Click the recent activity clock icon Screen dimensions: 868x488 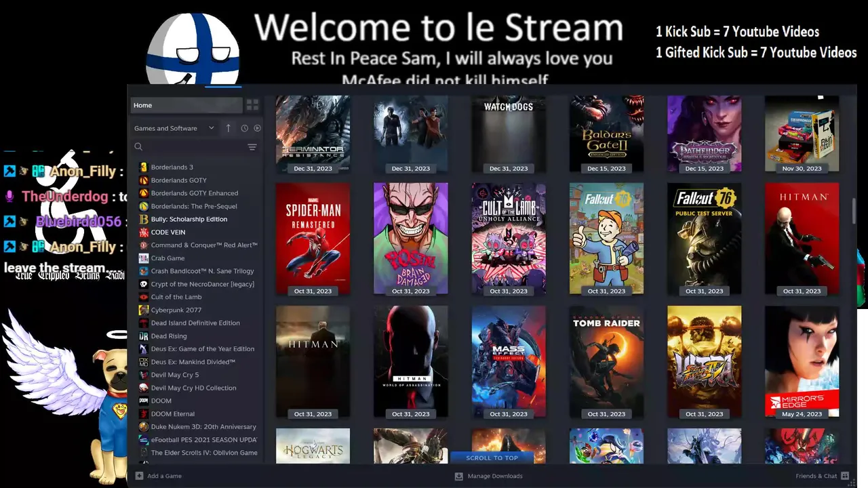[245, 128]
